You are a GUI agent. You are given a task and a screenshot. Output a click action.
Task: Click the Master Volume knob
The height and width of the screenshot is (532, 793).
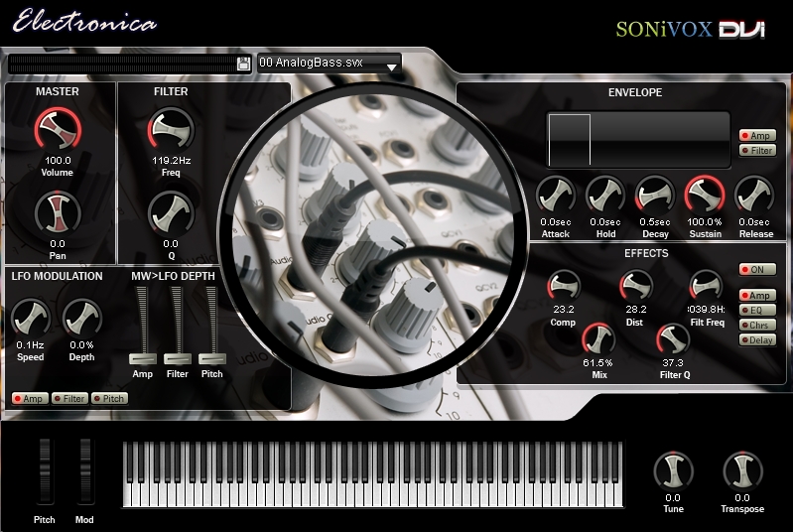click(x=58, y=129)
